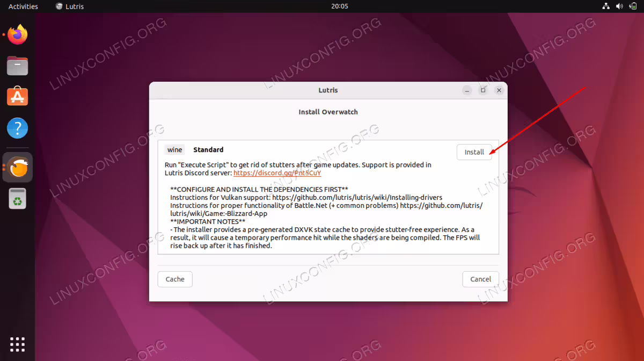The width and height of the screenshot is (644, 361).
Task: Show the applications grid
Action: click(18, 344)
